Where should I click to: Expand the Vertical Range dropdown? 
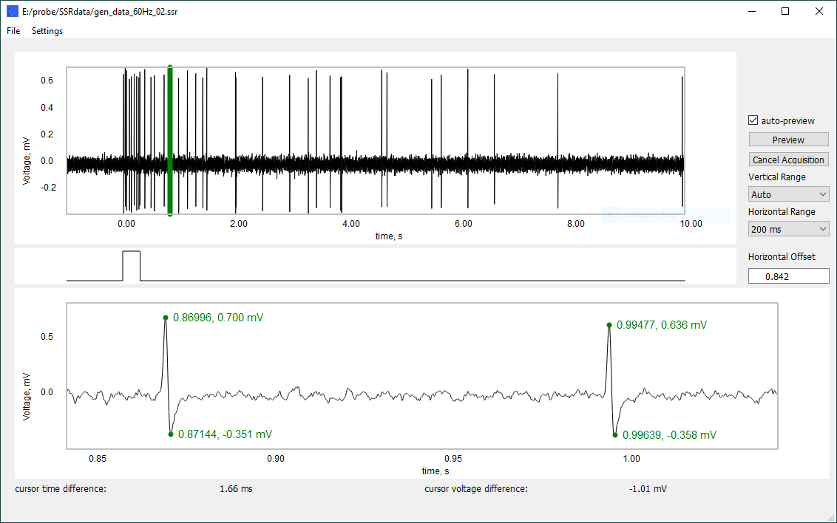(x=788, y=194)
